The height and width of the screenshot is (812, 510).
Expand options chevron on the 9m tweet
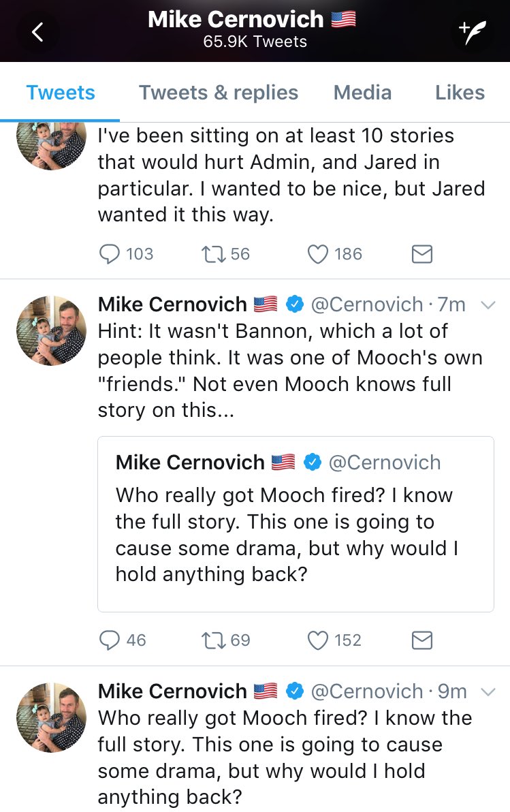(487, 691)
